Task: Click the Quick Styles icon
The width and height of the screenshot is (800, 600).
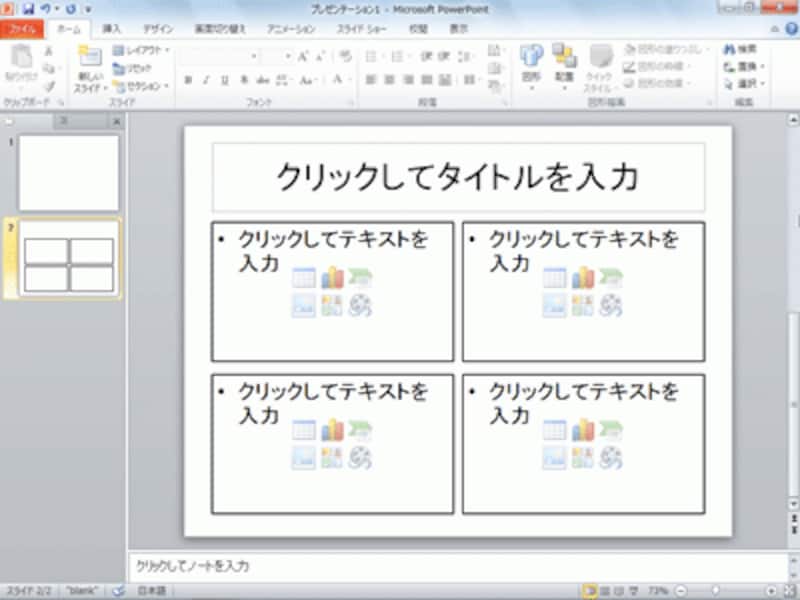Action: tap(601, 57)
